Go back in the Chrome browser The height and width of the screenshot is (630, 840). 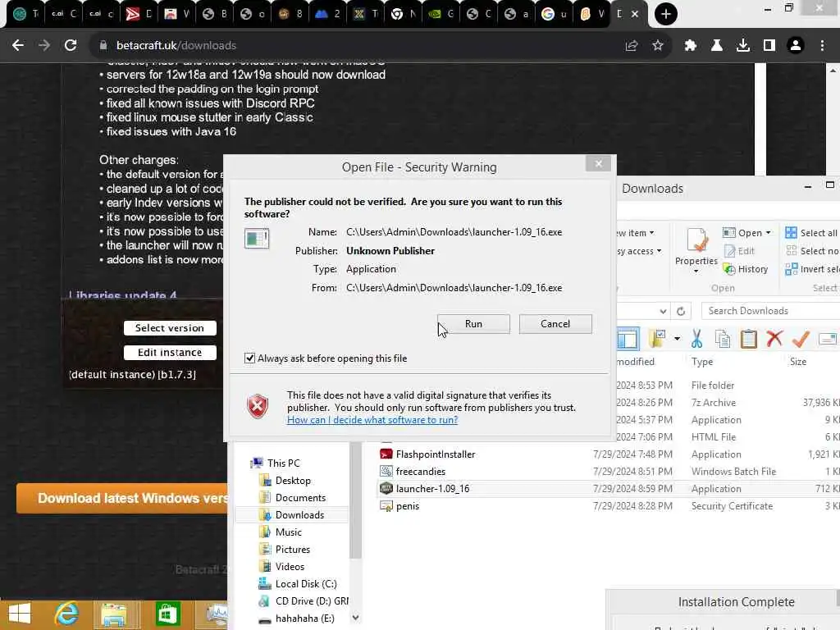coord(18,46)
